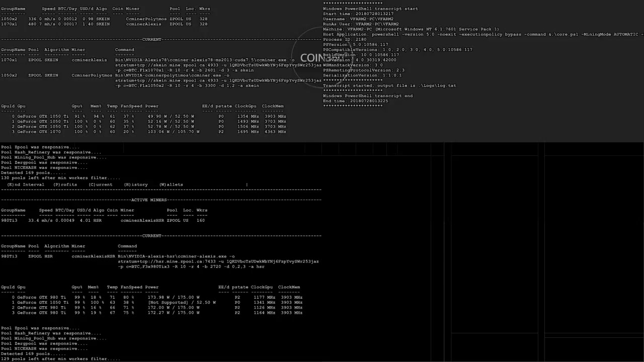Click '130 pools left after min workers filter' line
Screen dimensions: 644x362
(60, 178)
